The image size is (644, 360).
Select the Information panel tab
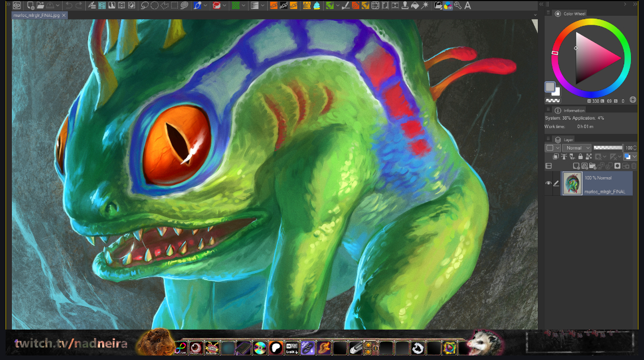click(x=573, y=111)
